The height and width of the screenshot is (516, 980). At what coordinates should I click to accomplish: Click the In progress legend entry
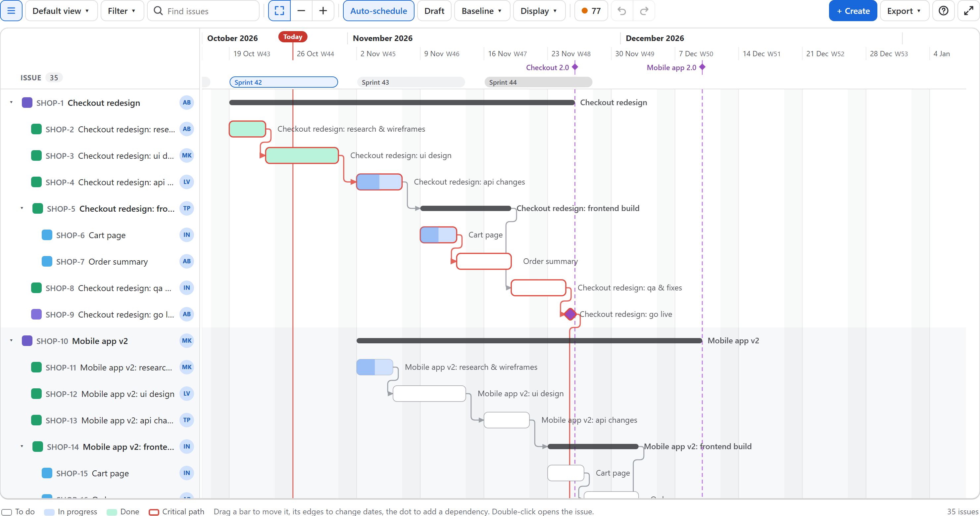[x=71, y=511]
